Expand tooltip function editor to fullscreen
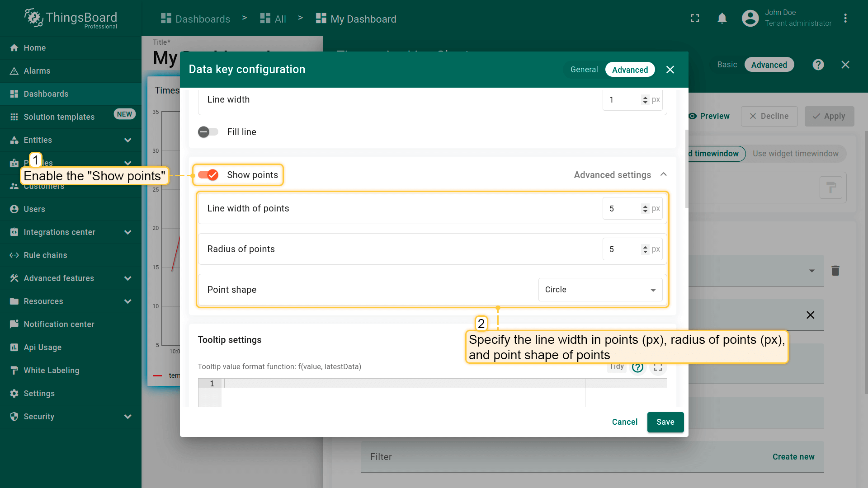The height and width of the screenshot is (488, 868). [658, 367]
